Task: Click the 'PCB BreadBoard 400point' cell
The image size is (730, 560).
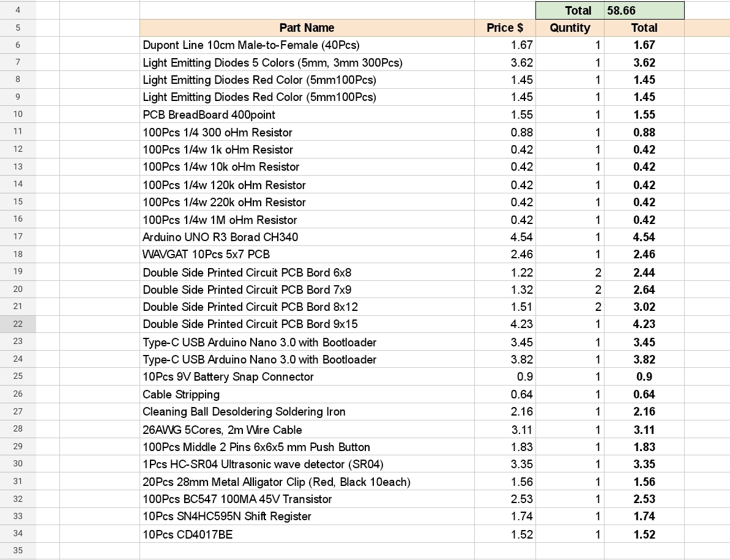Action: pyautogui.click(x=307, y=114)
